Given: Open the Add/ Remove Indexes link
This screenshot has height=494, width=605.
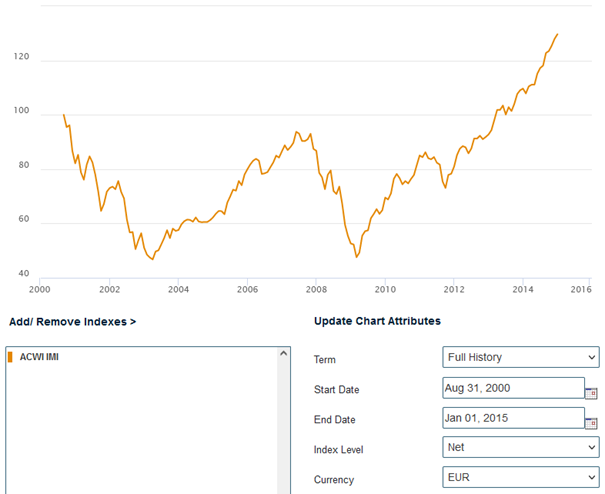Looking at the screenshot, I should pos(73,321).
